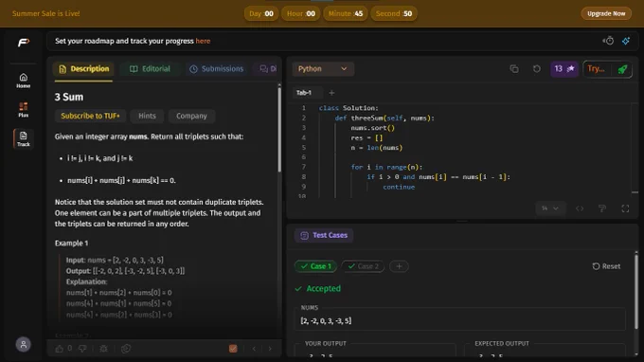Screen dimensions: 644x362
Task: Copy the code with the copy icon
Action: pyautogui.click(x=514, y=68)
